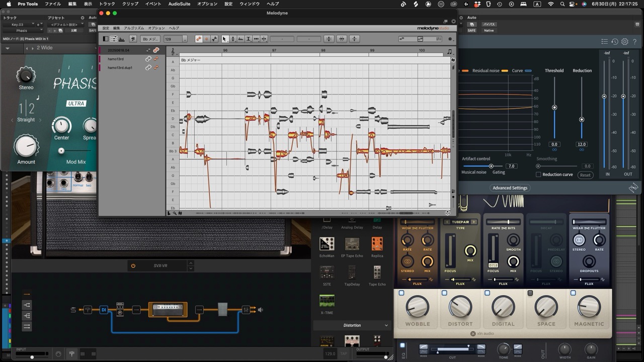Toggle Stereo button in MAGNETIC section
This screenshot has width=644, height=362.
coord(579,240)
